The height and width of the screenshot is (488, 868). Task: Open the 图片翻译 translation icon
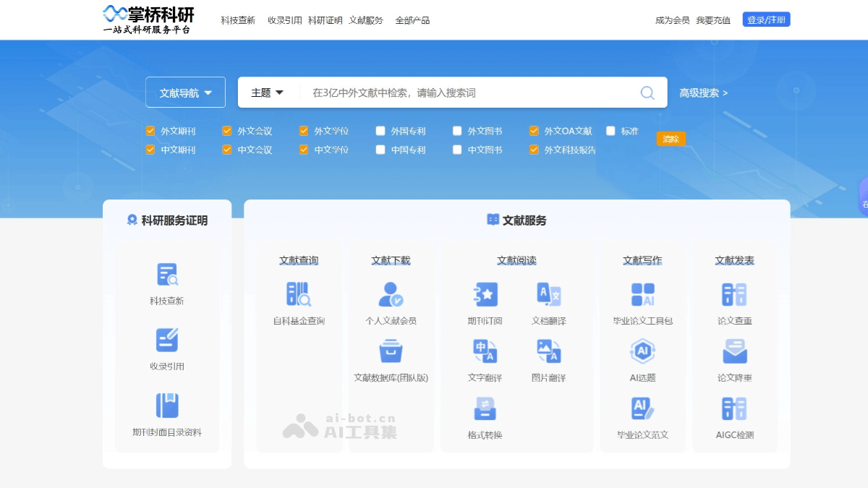[548, 351]
